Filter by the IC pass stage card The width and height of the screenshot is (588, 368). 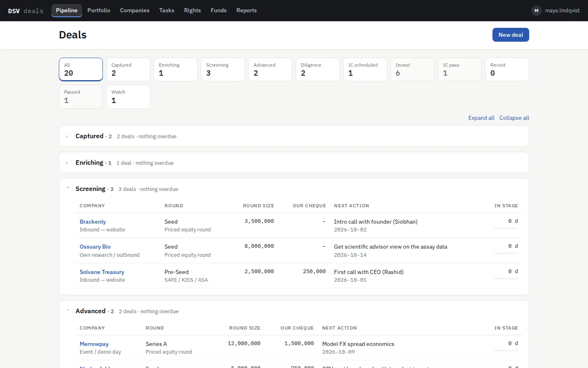[x=460, y=70]
